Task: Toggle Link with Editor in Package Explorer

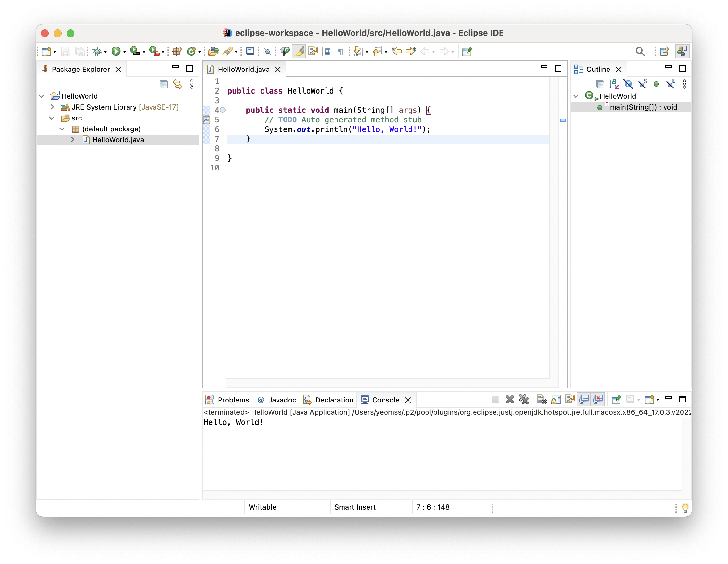Action: pos(177,84)
